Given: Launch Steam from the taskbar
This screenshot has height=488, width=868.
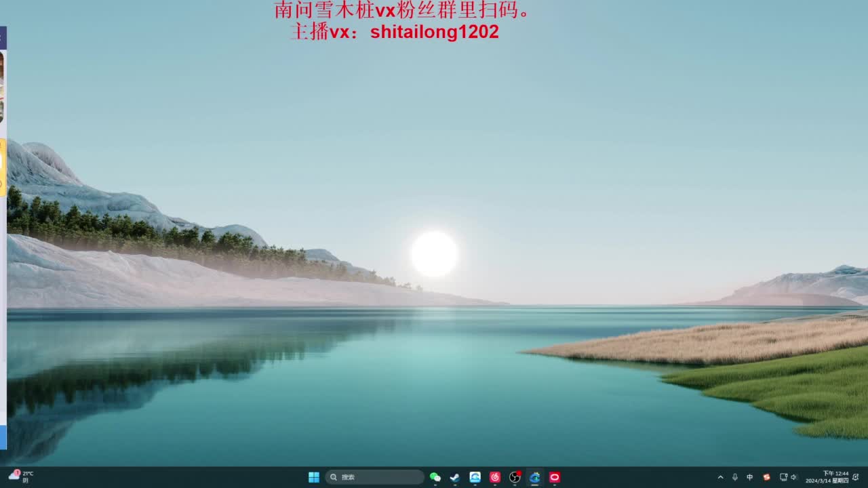Looking at the screenshot, I should click(455, 477).
